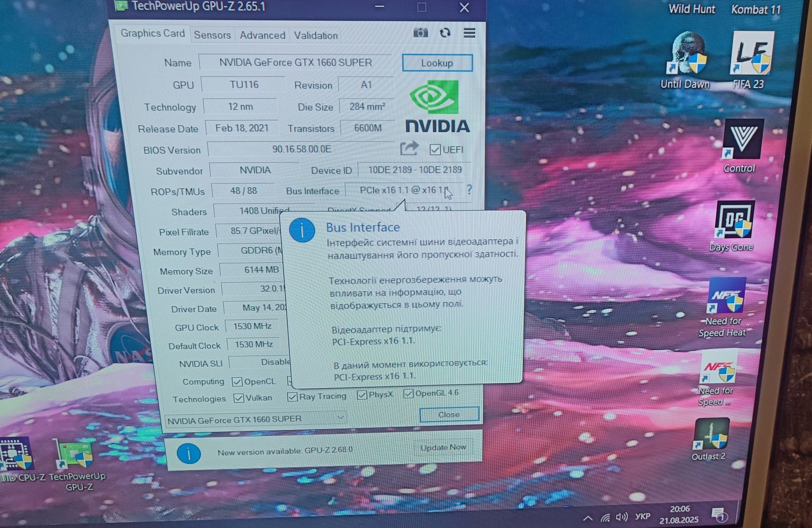
Task: Click the Lookup button
Action: pyautogui.click(x=437, y=63)
